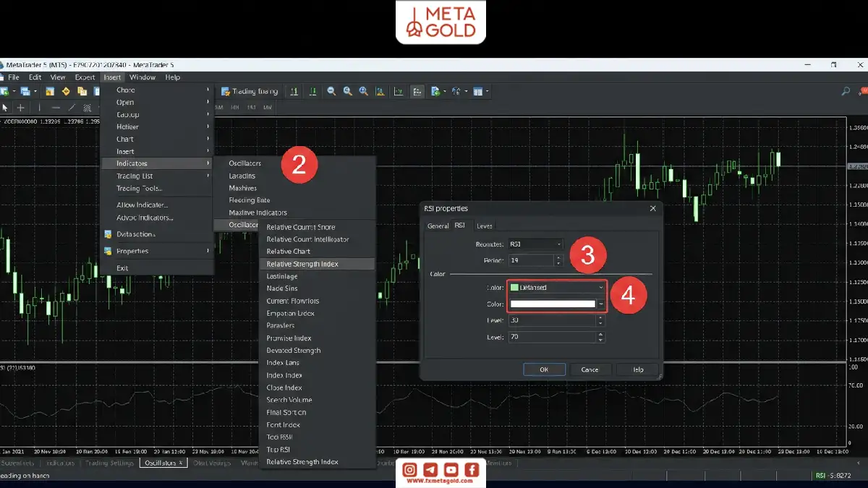
Task: Select the vertical line drawing tool
Action: click(40, 108)
